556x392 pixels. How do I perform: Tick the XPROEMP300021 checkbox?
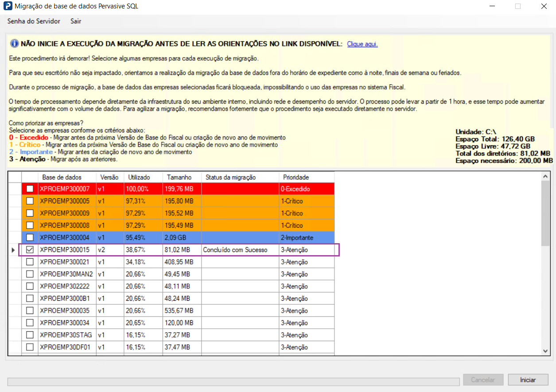[x=30, y=262]
